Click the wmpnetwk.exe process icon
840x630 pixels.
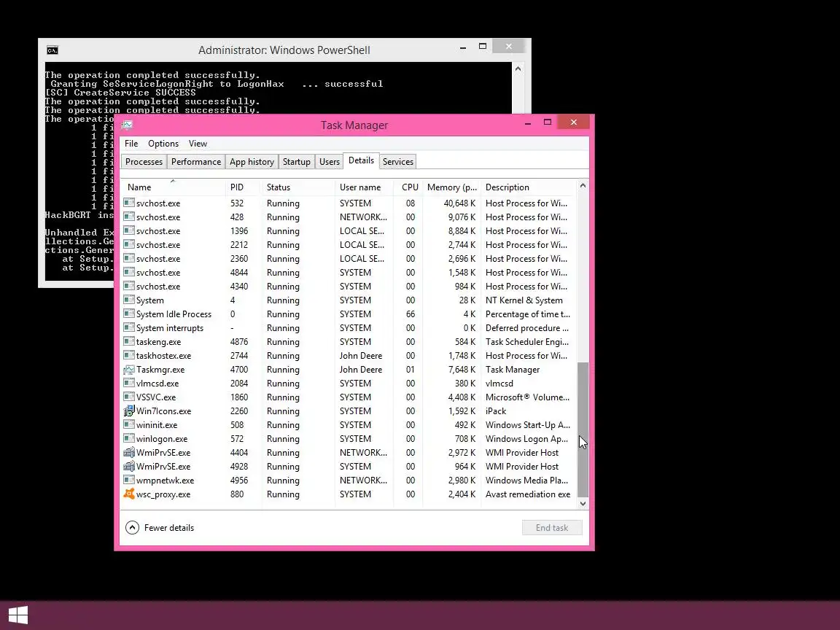(x=128, y=481)
